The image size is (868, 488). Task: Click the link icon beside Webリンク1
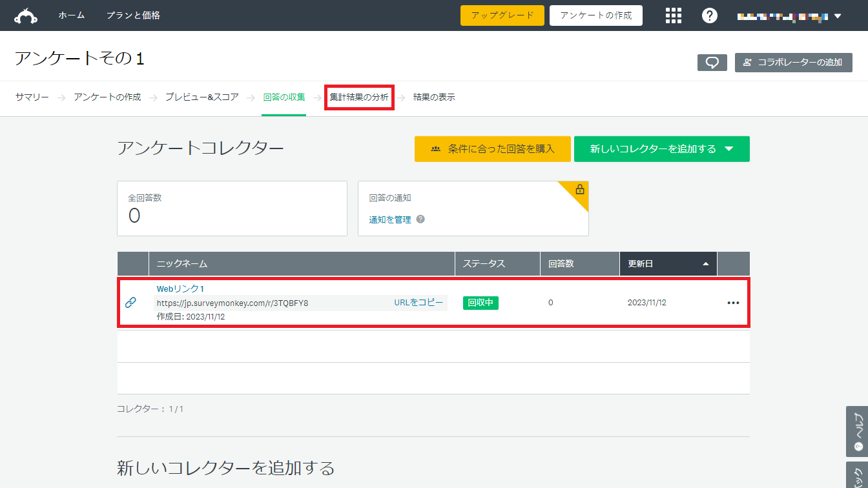click(x=130, y=302)
